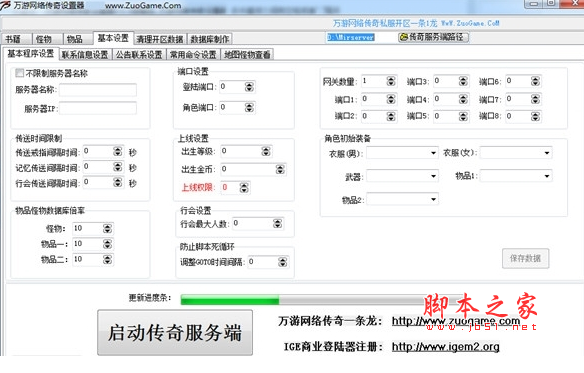
Task: Click the 出生金币 value field
Action: (248, 170)
